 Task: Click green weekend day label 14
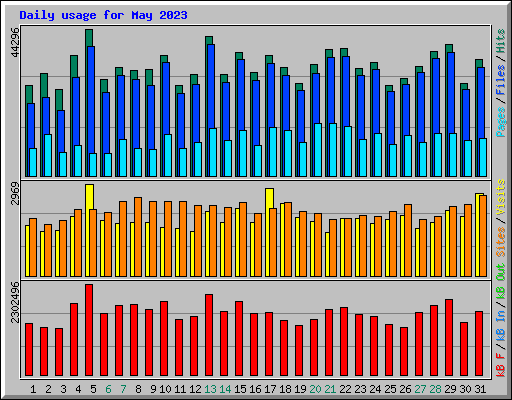pyautogui.click(x=225, y=389)
